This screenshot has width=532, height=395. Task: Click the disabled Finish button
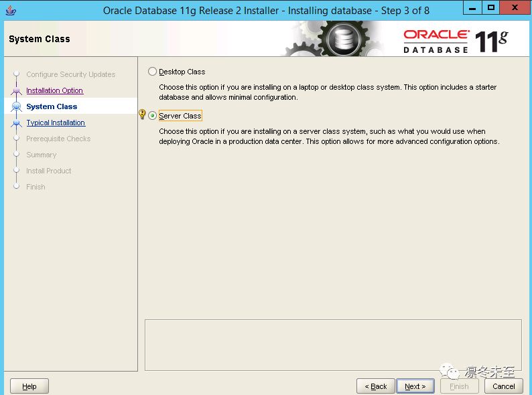pyautogui.click(x=459, y=386)
